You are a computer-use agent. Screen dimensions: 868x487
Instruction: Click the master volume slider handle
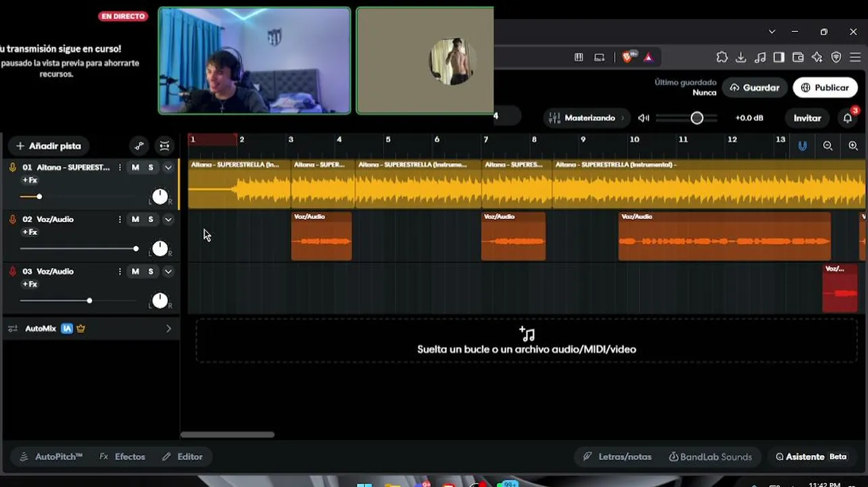point(697,118)
